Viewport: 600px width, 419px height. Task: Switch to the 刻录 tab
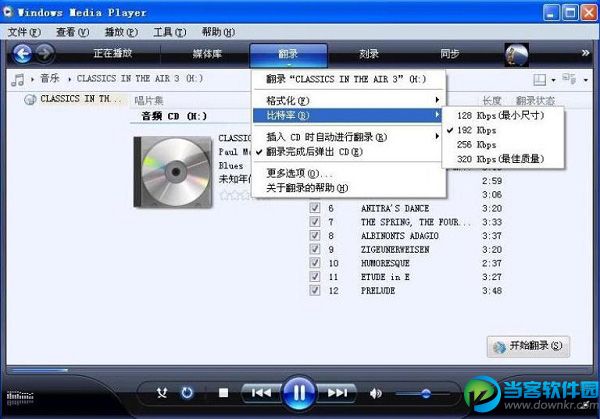click(x=369, y=54)
